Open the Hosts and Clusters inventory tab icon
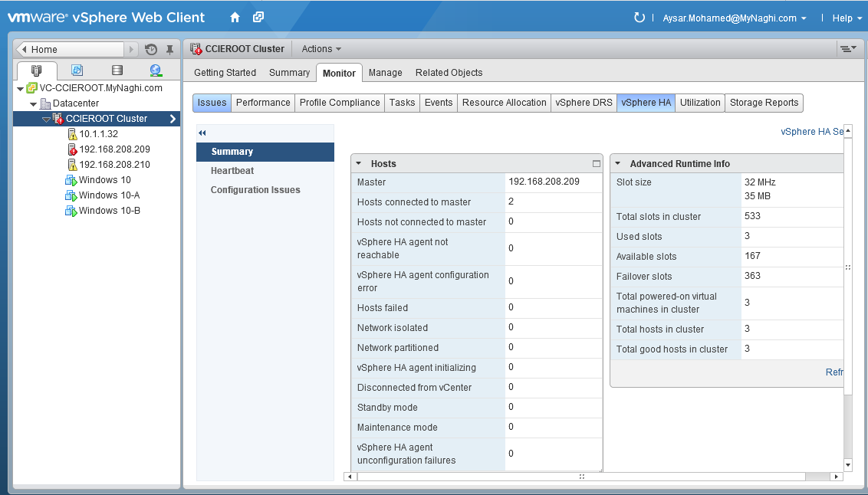868x495 pixels. click(x=37, y=70)
